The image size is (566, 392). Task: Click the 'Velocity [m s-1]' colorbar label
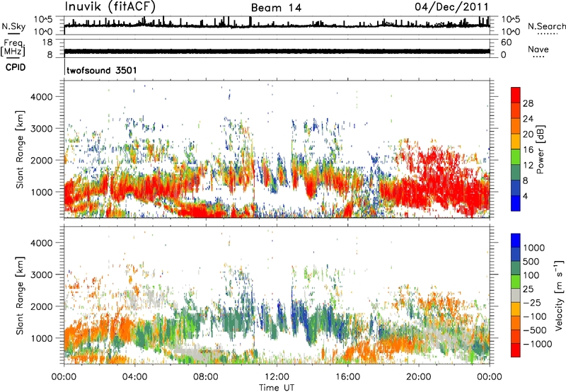(x=559, y=295)
